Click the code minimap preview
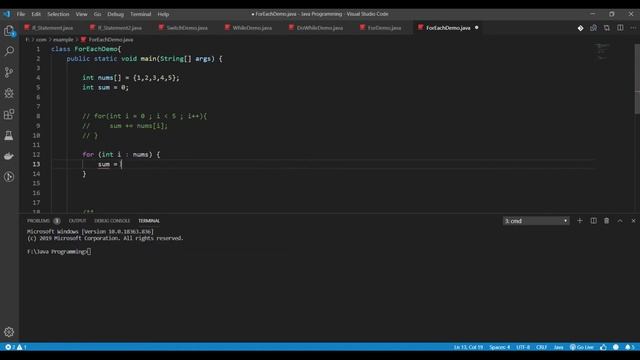 603,51
